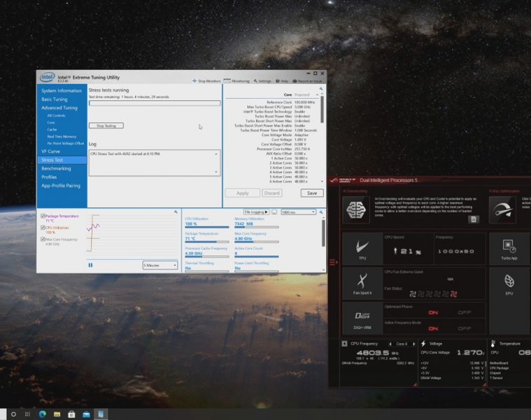Open 1000 ms polling interval dropdown
The image size is (531, 420).
pos(298,212)
